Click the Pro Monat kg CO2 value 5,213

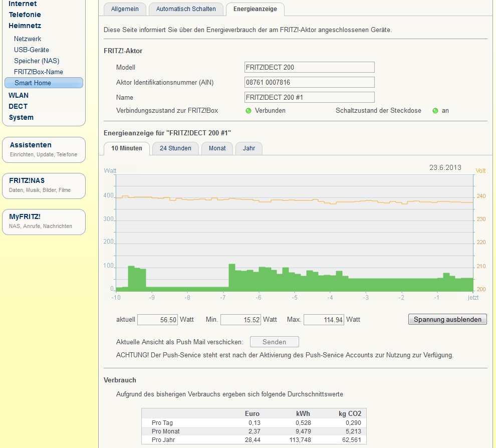(x=353, y=431)
